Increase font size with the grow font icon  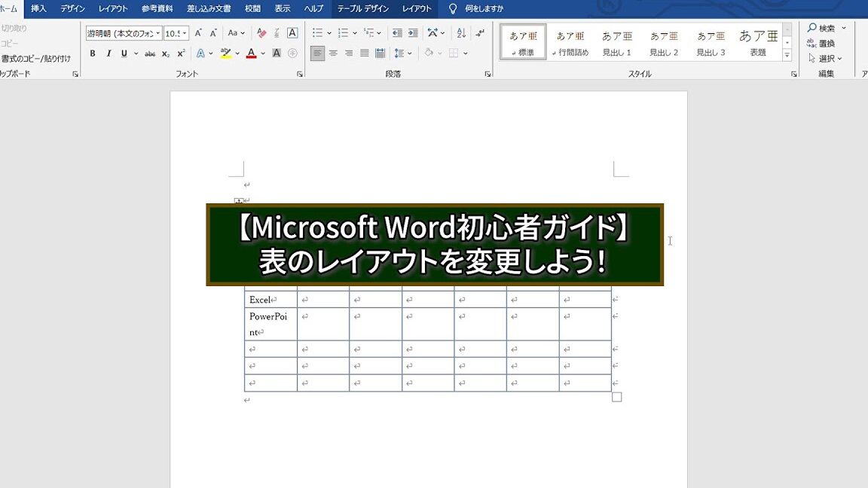pyautogui.click(x=198, y=33)
